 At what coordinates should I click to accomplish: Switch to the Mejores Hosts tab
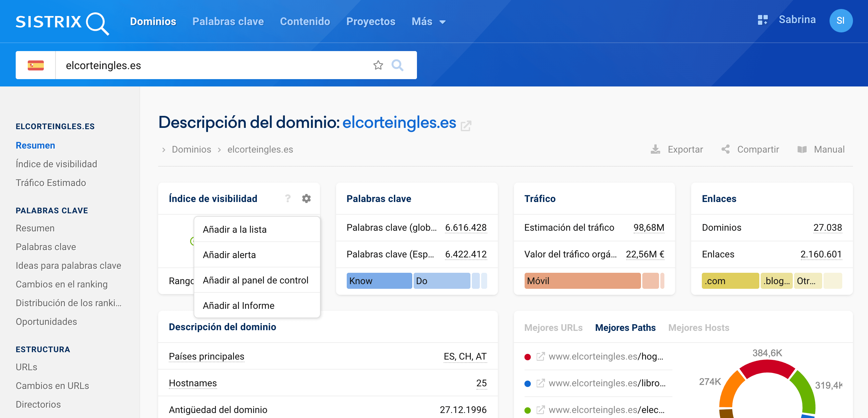pyautogui.click(x=698, y=328)
